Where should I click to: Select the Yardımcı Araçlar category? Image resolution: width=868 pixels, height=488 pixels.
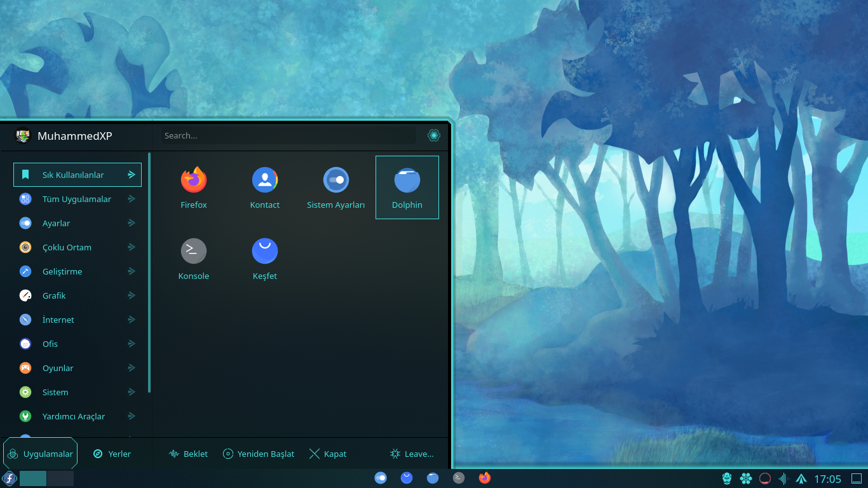[78, 416]
